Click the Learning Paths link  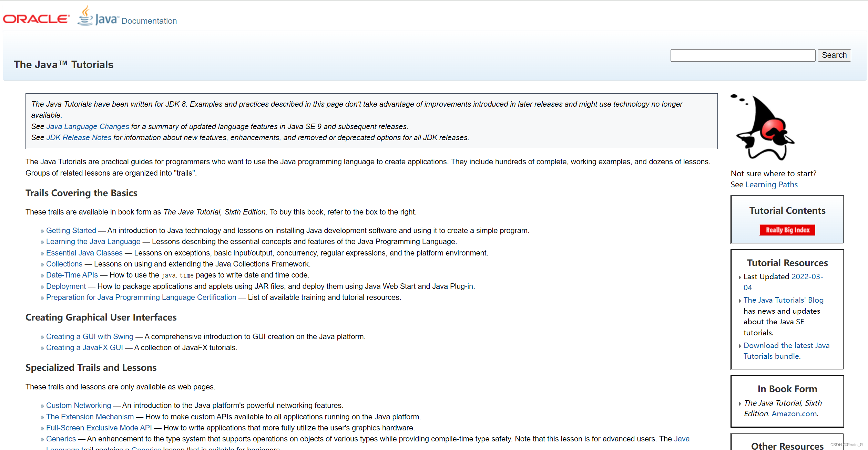(771, 185)
